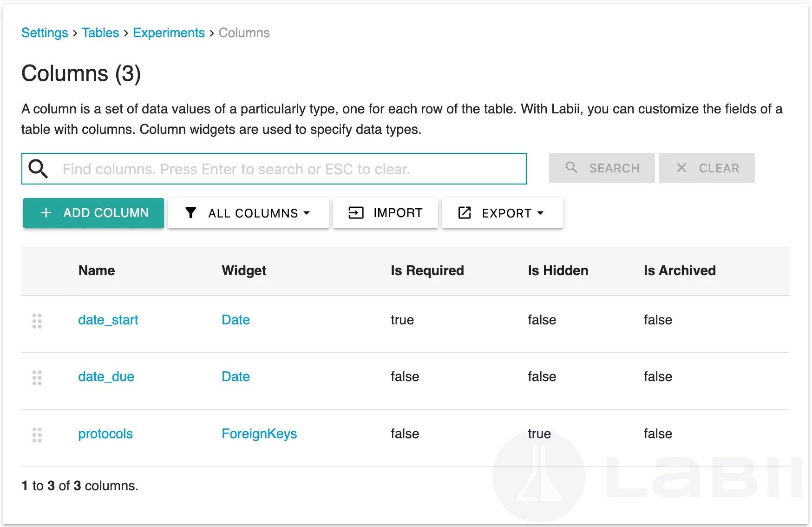Click the export icon on EXPORT button
Viewport: 812px width, 527px height.
(x=464, y=213)
